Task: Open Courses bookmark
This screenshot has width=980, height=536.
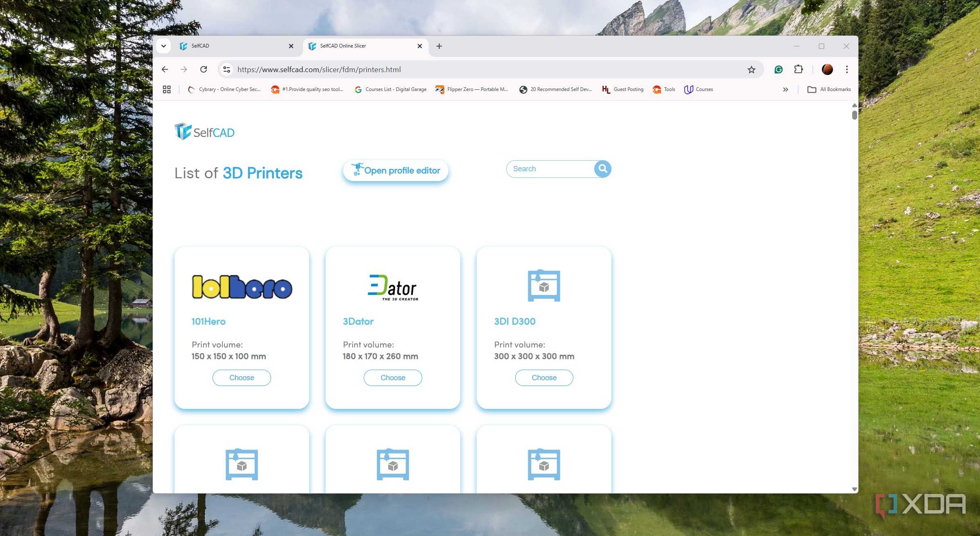Action: point(699,89)
